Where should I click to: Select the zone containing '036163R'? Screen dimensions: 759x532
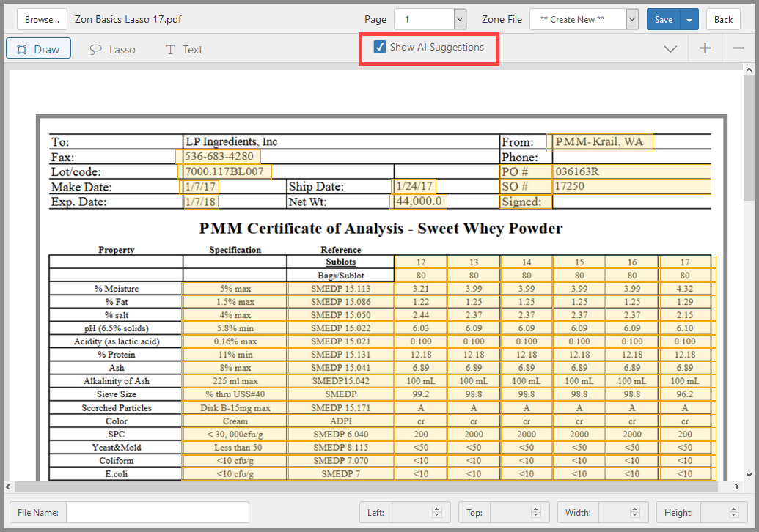631,171
